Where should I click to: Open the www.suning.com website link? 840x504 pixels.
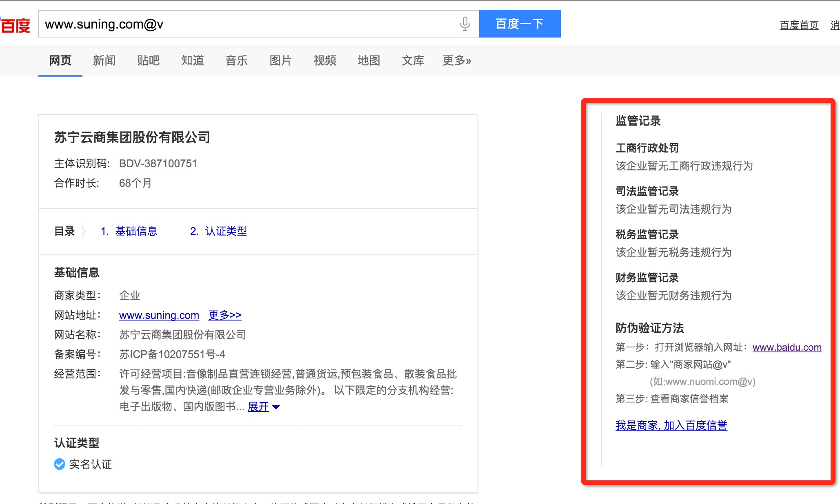(159, 315)
